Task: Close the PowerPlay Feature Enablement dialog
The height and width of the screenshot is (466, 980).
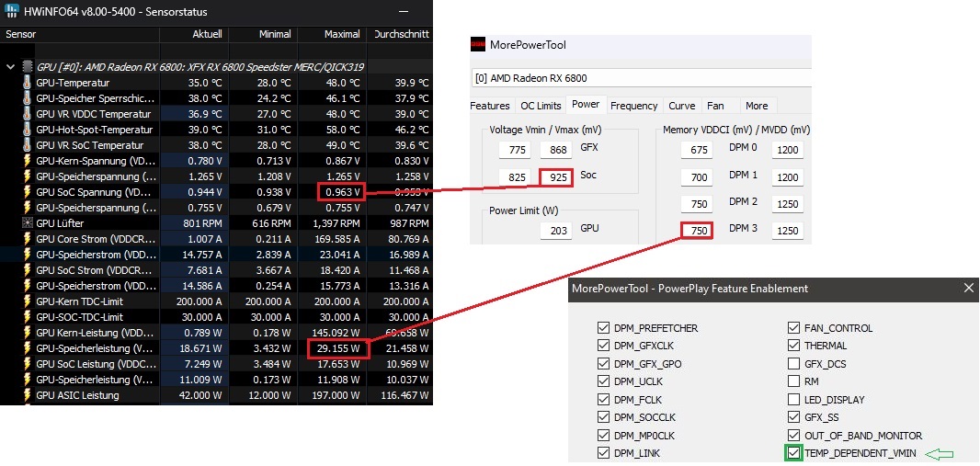Action: pyautogui.click(x=968, y=288)
